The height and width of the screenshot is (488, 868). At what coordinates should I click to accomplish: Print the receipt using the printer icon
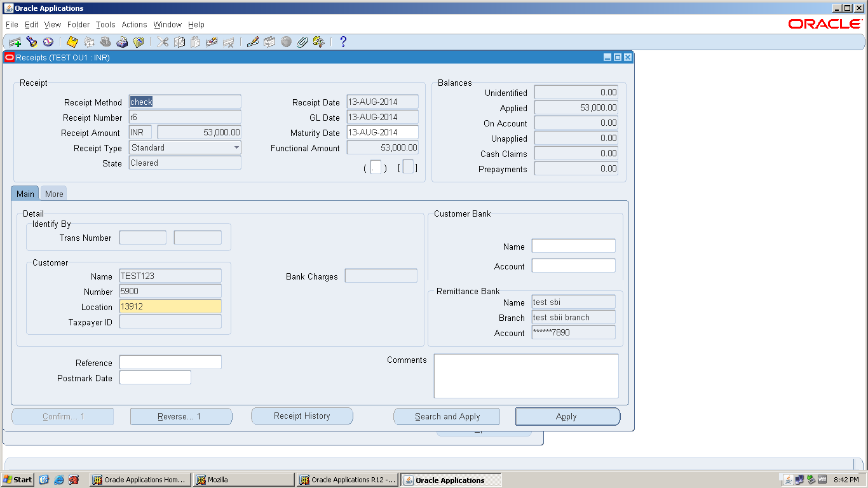[122, 42]
